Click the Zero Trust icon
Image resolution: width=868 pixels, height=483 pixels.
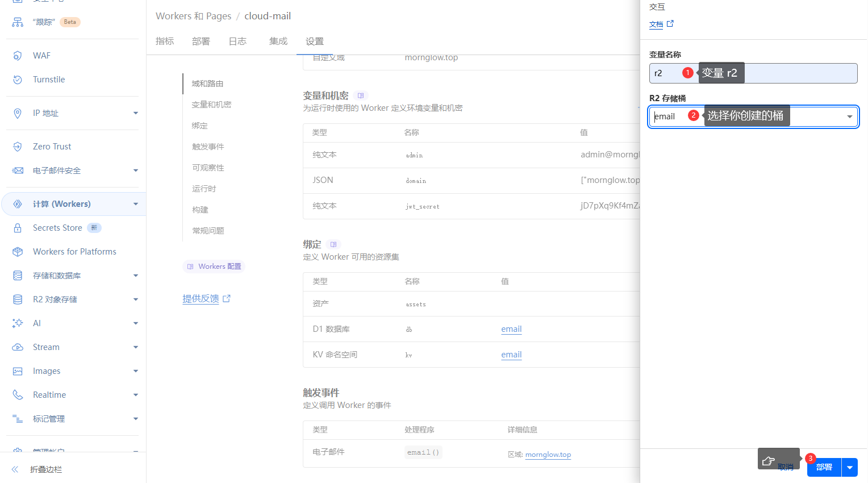pos(18,147)
